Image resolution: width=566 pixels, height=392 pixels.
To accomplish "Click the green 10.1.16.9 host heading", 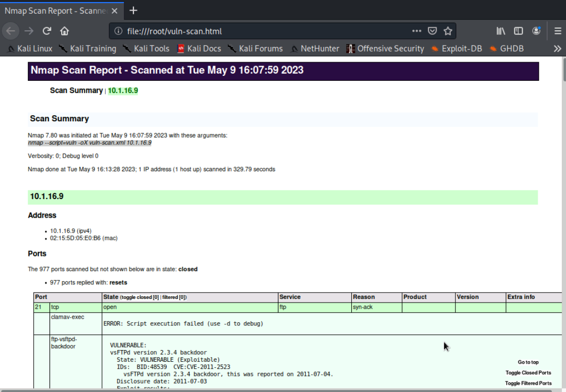I will tap(282, 197).
